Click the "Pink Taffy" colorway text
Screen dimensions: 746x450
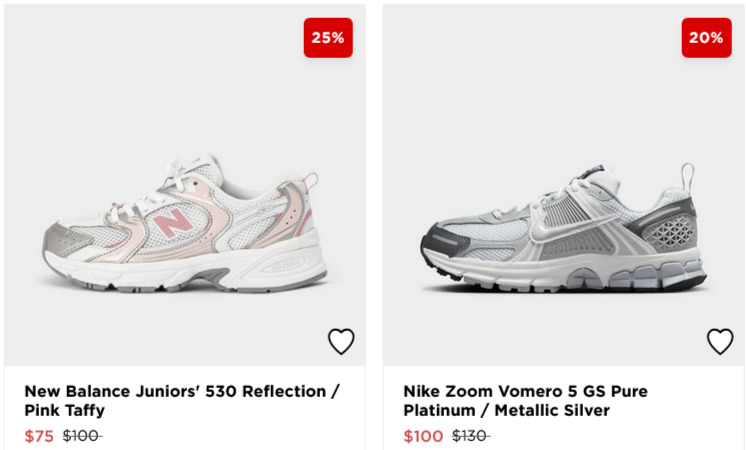64,410
